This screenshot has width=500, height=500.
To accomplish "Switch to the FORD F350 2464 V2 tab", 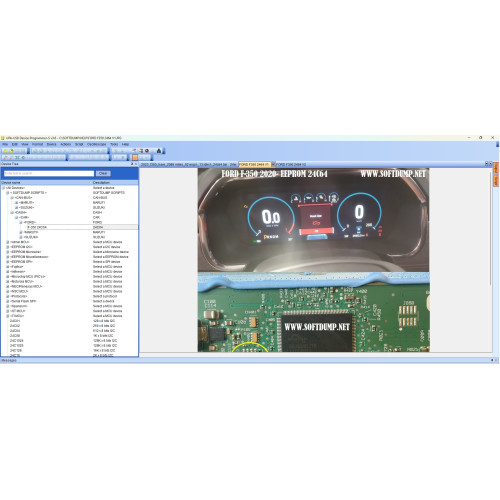I will coord(291,164).
